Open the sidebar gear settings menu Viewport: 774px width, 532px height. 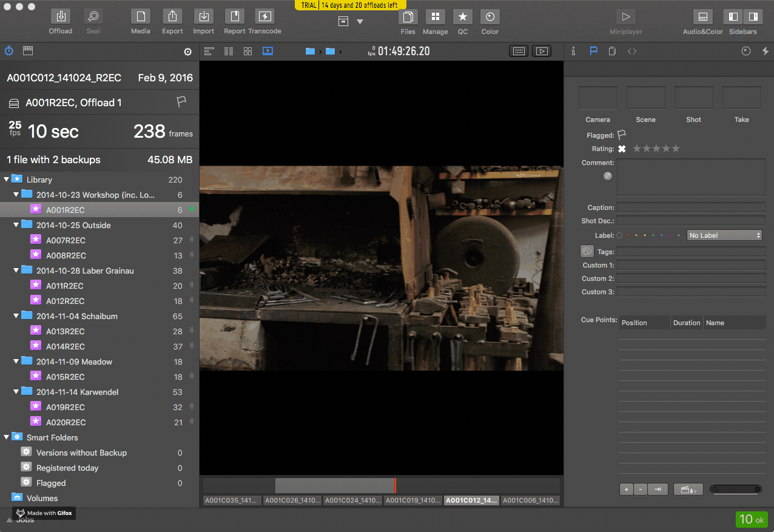pos(187,52)
